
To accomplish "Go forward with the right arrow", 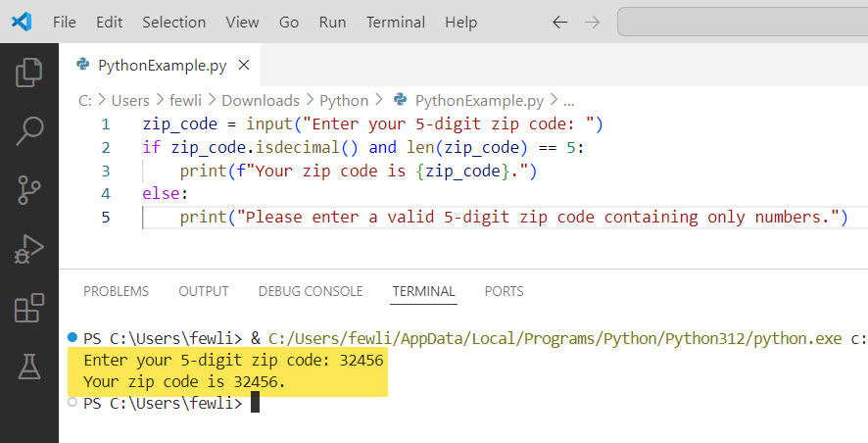I will pos(593,23).
